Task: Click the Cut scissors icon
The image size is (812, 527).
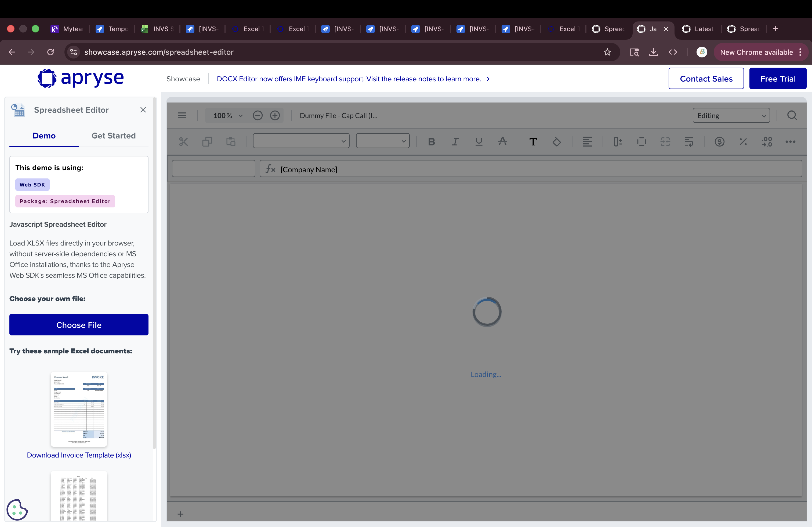Action: (x=184, y=141)
